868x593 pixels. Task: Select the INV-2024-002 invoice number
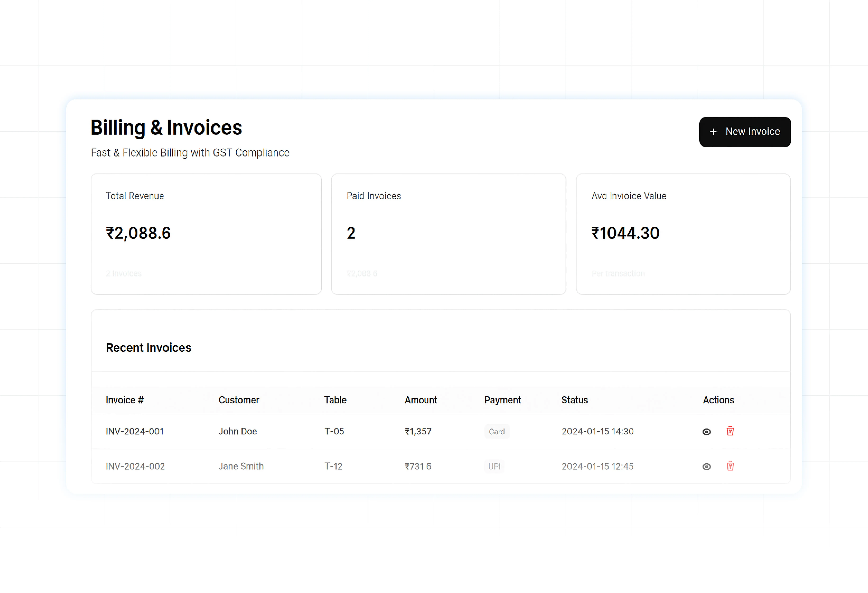135,466
